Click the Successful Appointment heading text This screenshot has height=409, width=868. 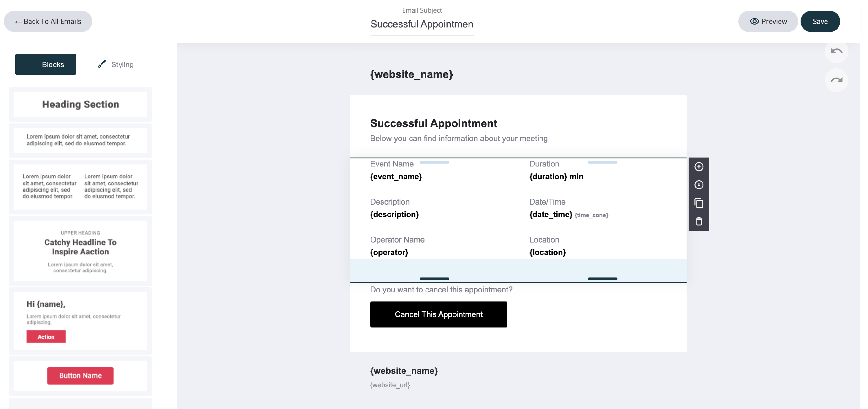[433, 123]
